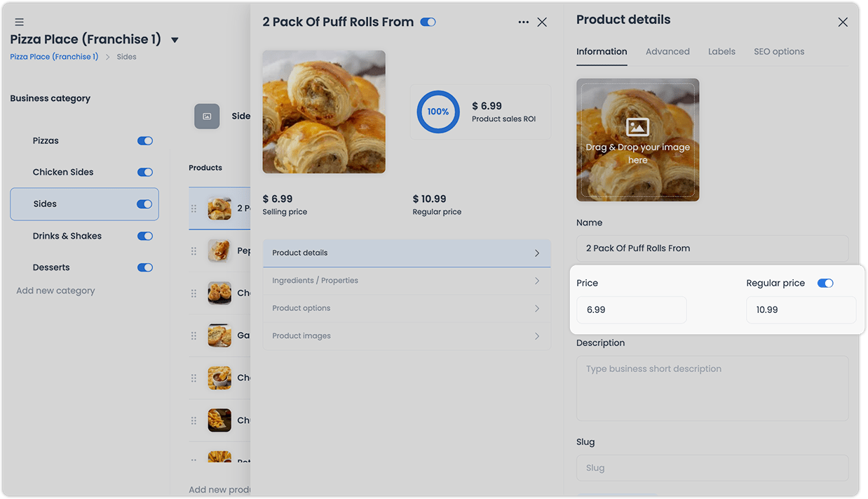Expand the Pizza Place franchise dropdown arrow

tap(175, 40)
